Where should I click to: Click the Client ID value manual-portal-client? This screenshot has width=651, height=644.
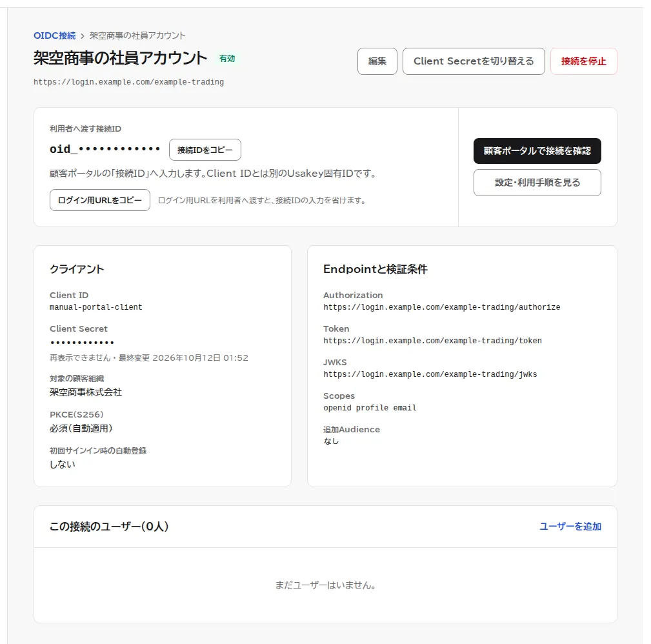(96, 307)
